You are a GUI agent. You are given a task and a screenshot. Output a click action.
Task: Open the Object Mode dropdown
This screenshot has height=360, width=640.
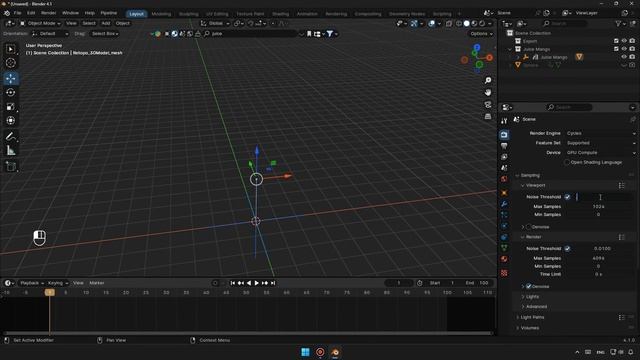[x=40, y=23]
